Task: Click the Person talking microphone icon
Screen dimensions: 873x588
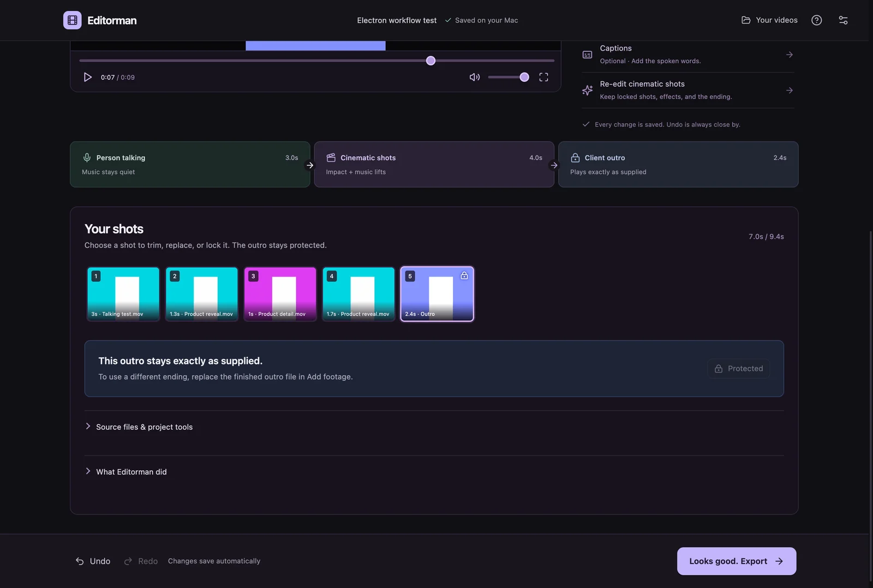Action: click(x=87, y=158)
